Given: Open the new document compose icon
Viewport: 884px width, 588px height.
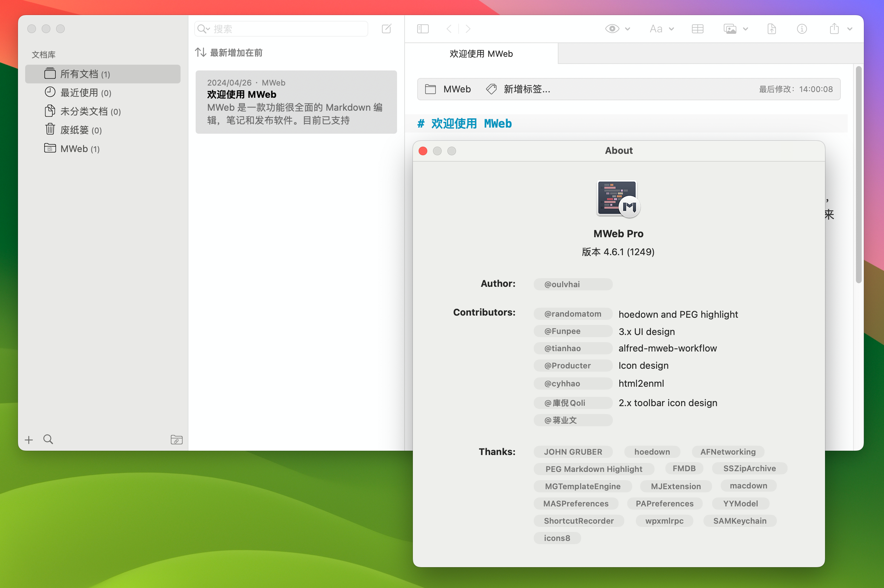Looking at the screenshot, I should (387, 28).
